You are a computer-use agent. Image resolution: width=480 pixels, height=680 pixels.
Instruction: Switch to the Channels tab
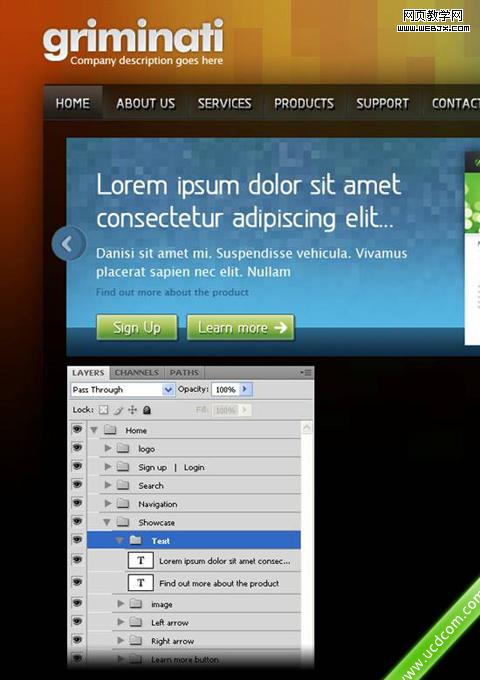137,373
